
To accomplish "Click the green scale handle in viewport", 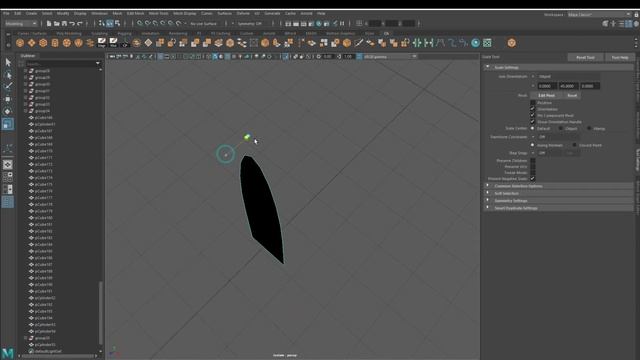I will click(247, 137).
